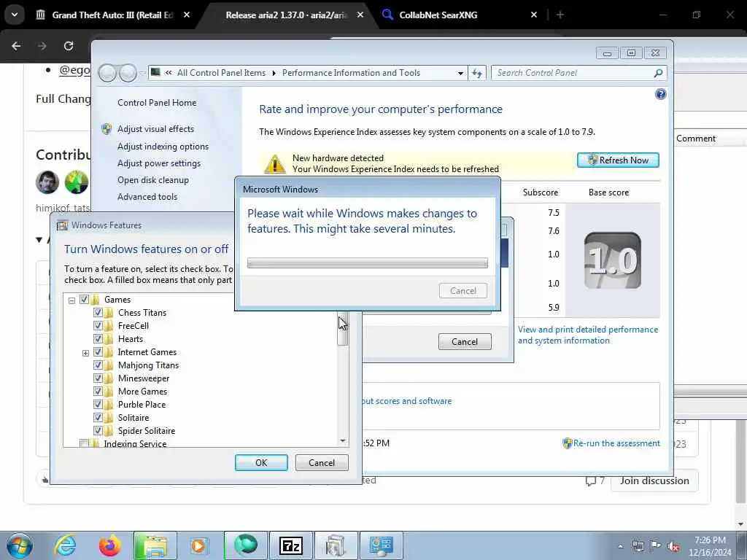
Task: Open the recent pages dropdown arrow
Action: 142,74
